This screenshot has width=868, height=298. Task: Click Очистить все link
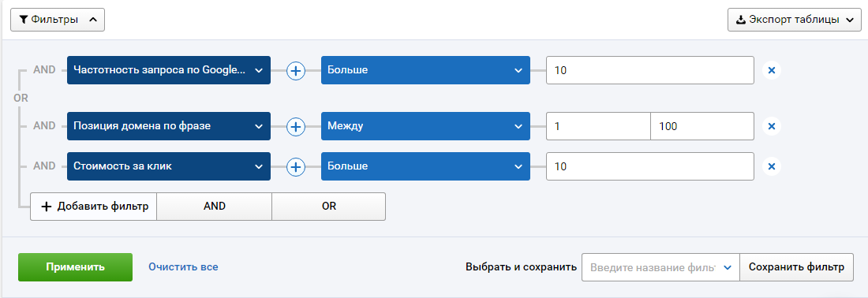tap(183, 267)
